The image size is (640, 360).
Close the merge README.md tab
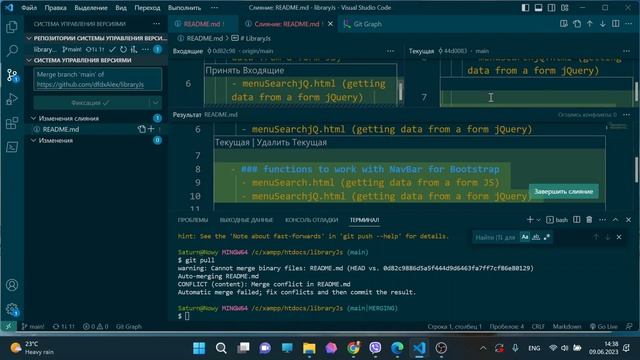(x=330, y=24)
